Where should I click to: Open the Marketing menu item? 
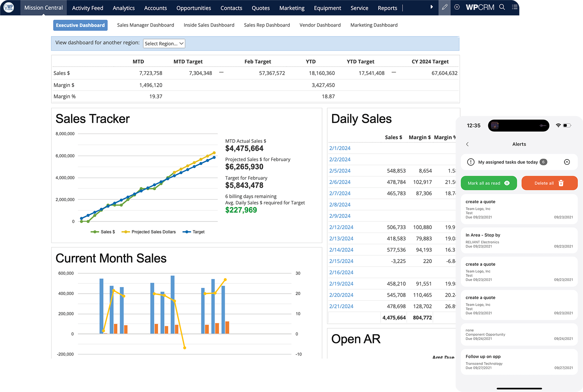coord(292,8)
